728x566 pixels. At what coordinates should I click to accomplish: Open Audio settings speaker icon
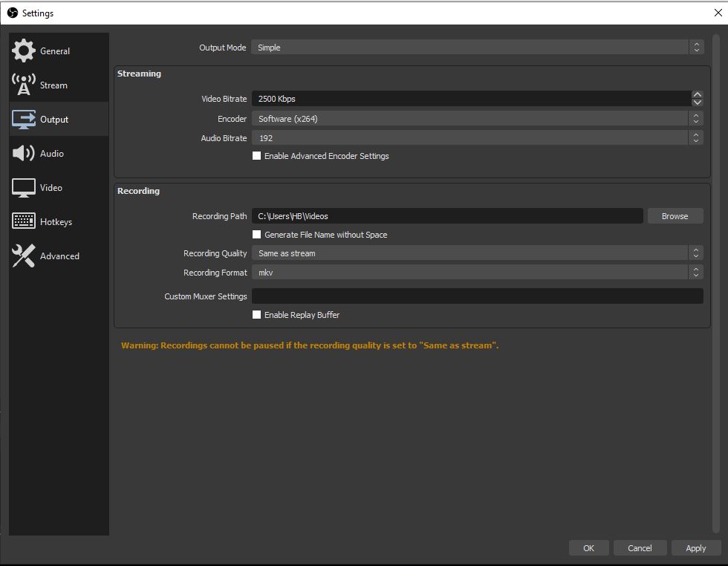tap(24, 153)
